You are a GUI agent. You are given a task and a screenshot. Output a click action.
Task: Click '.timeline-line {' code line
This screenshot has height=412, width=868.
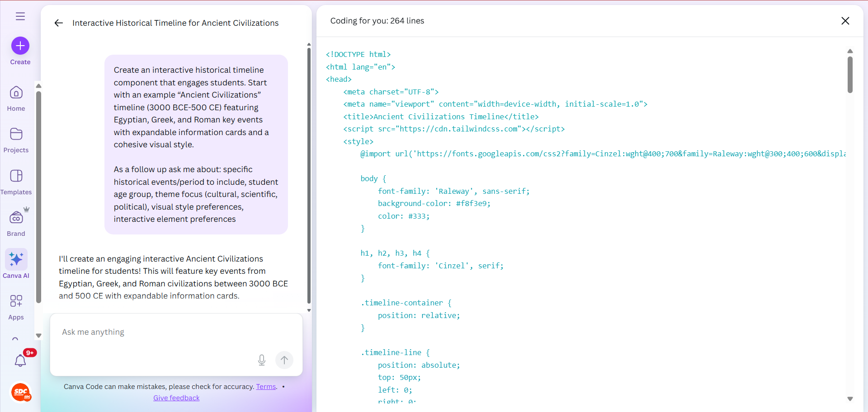click(x=395, y=353)
